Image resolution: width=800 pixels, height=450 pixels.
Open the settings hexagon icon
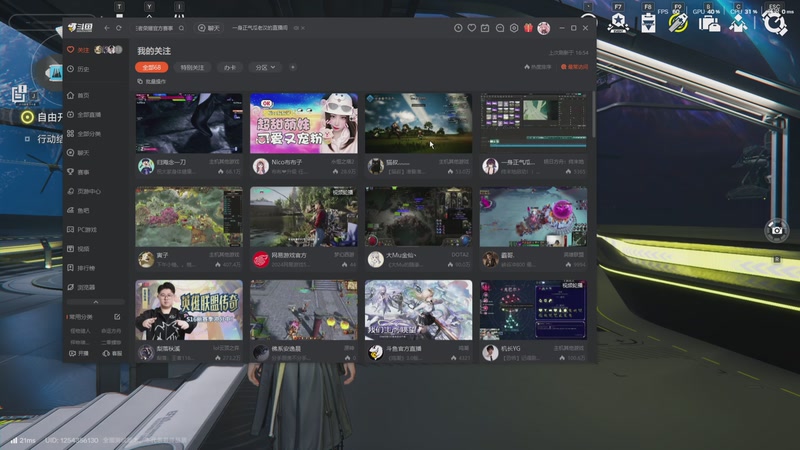[514, 28]
